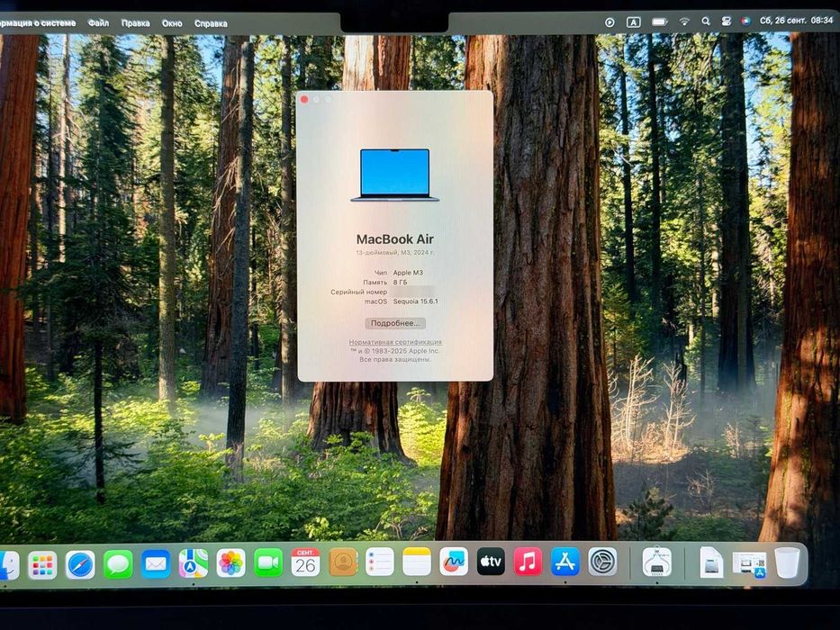
Task: Open System Information app in Dock
Action: pos(657,562)
